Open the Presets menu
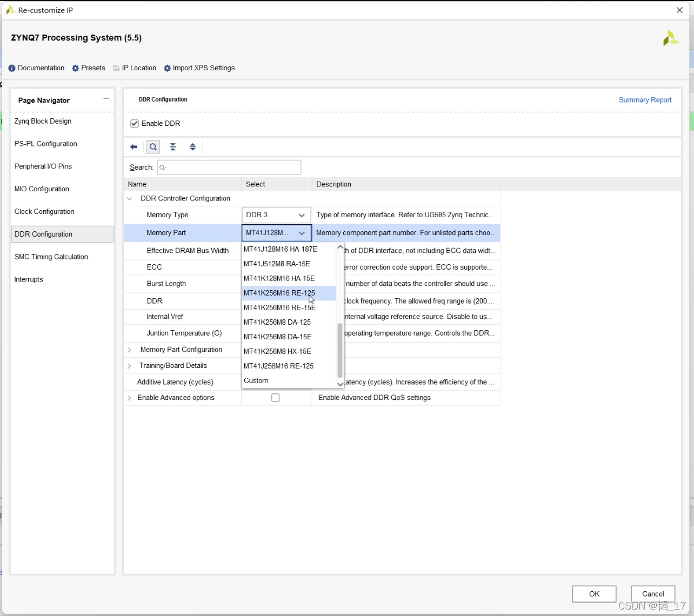 click(x=93, y=68)
